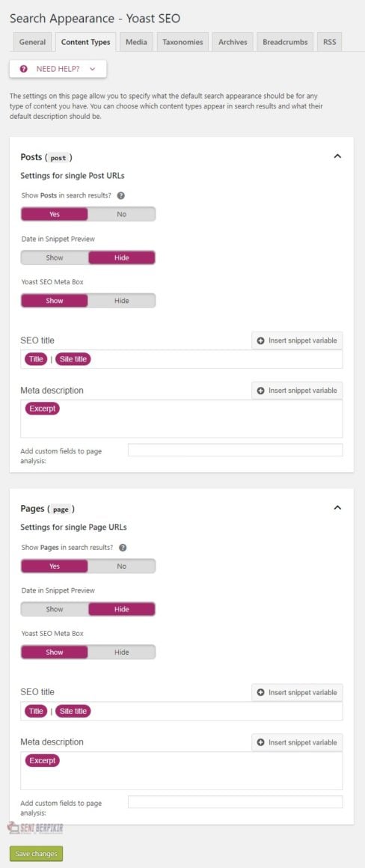The image size is (365, 868).
Task: Click help icon beside Show Pages in search results
Action: (x=123, y=548)
